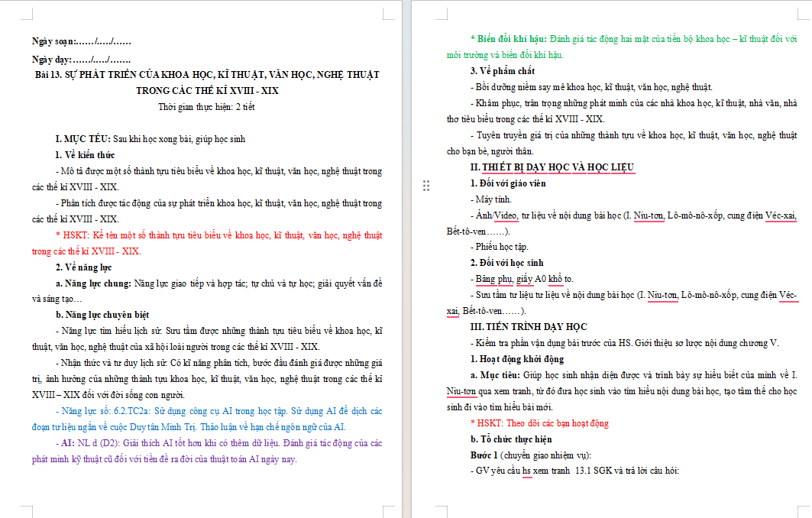Click the underlined 'hs' in 'GV yêu cầu hs'
The height and width of the screenshot is (518, 812).
[x=526, y=471]
